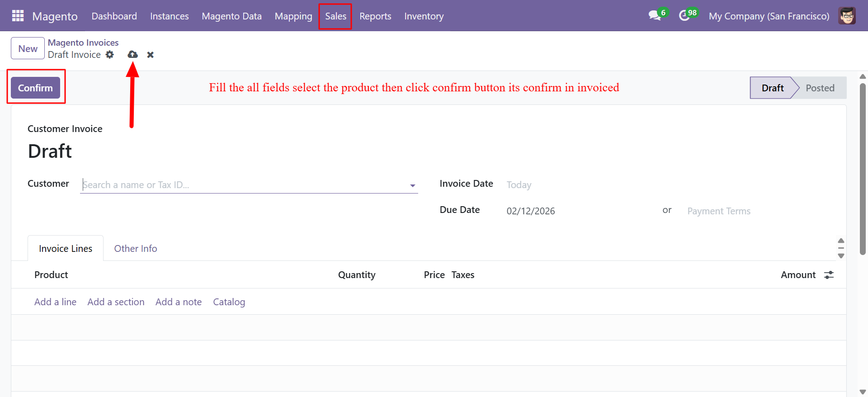Click Add a note link
This screenshot has width=868, height=397.
(179, 302)
